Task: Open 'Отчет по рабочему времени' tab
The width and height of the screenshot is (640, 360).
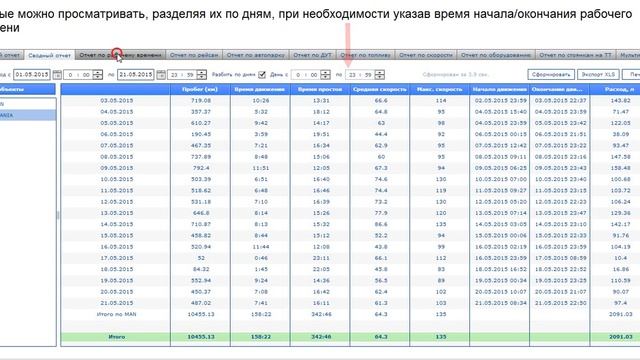Action: [120, 55]
